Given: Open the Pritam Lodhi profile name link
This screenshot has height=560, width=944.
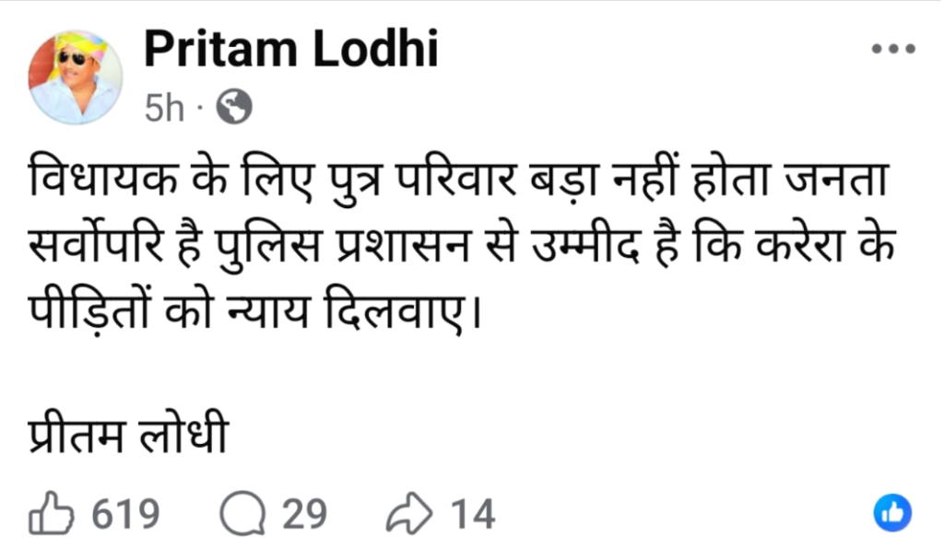Looking at the screenshot, I should tap(290, 52).
